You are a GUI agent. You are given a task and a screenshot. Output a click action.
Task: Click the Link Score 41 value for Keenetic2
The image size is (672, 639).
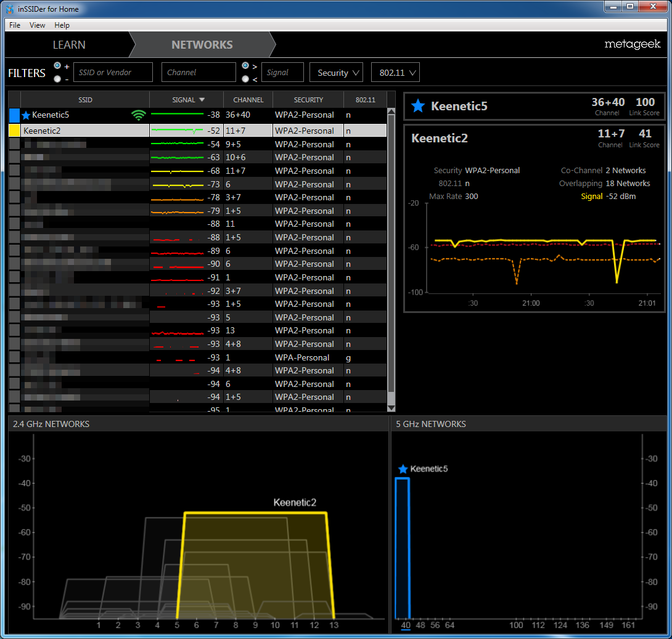645,134
